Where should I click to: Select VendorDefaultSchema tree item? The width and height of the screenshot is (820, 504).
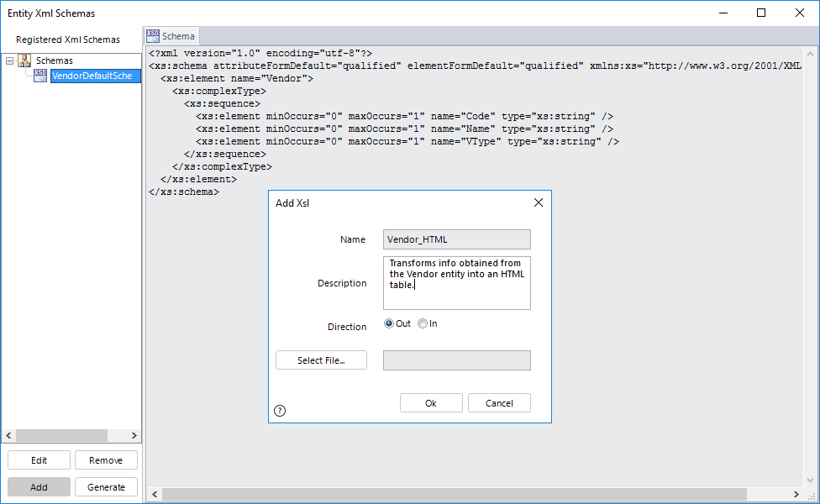(x=96, y=76)
